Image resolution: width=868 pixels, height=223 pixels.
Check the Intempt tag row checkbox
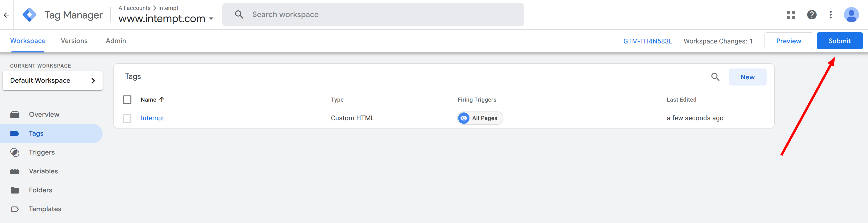[x=127, y=118]
